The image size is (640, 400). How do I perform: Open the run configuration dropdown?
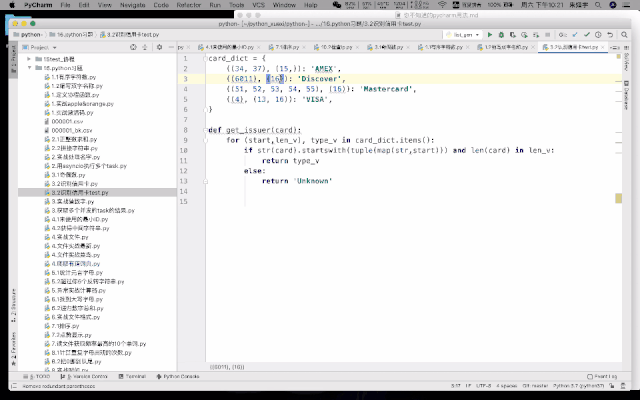(463, 35)
